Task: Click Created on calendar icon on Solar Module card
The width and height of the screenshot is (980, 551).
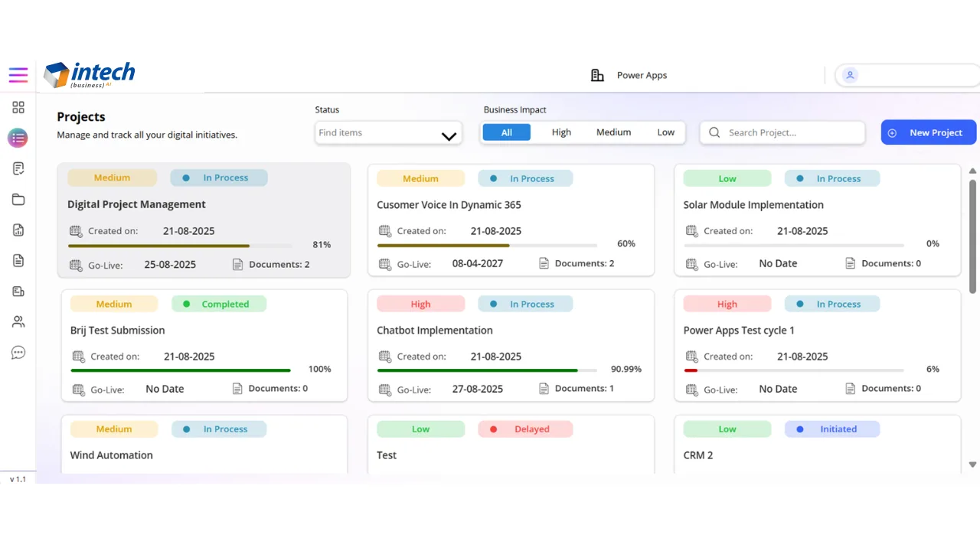Action: click(x=692, y=230)
